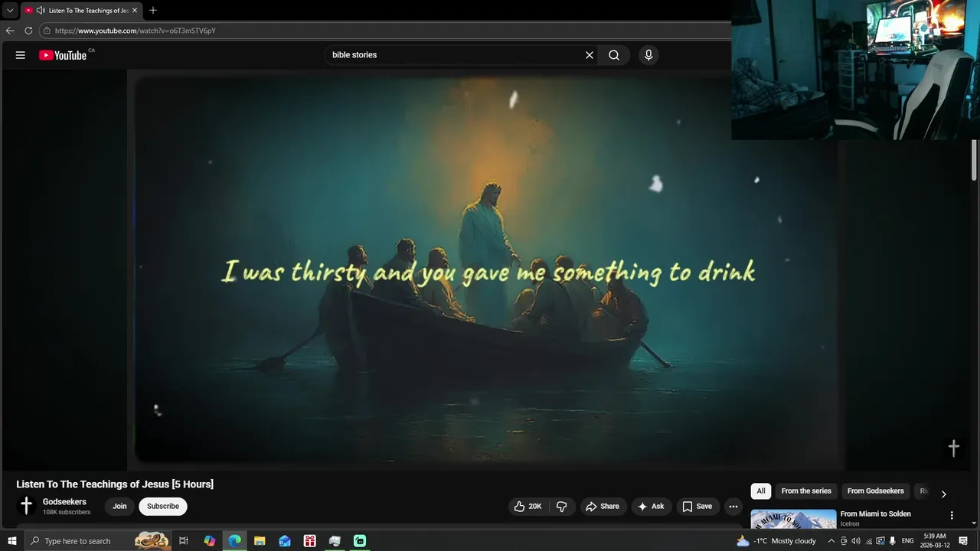This screenshot has height=551, width=980.
Task: Save the video to a playlist
Action: click(697, 507)
